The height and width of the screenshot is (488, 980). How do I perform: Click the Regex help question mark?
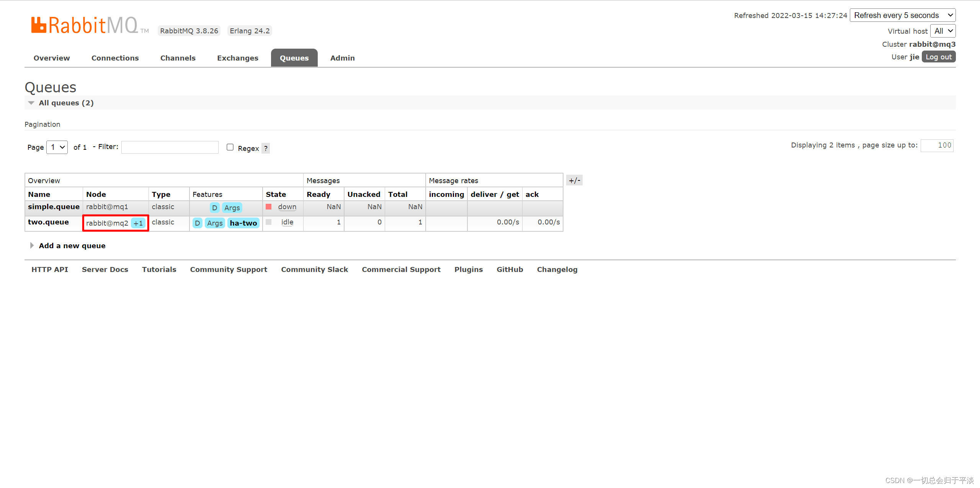pyautogui.click(x=266, y=148)
